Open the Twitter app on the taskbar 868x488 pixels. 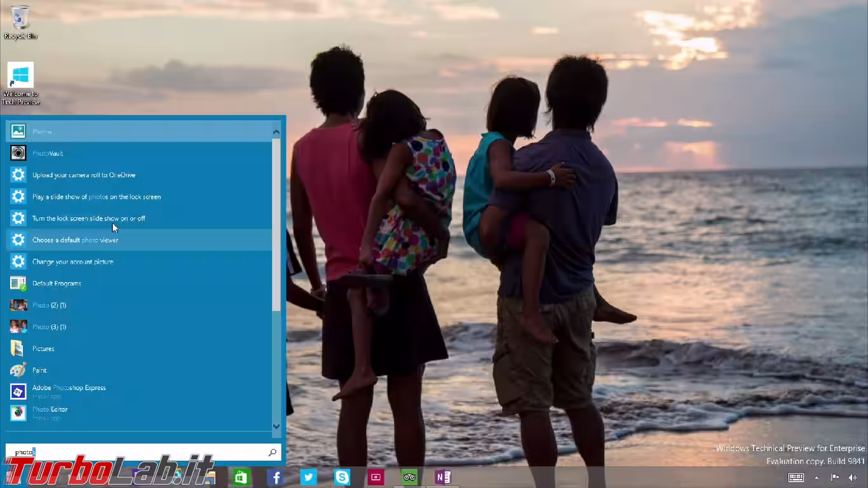[309, 477]
